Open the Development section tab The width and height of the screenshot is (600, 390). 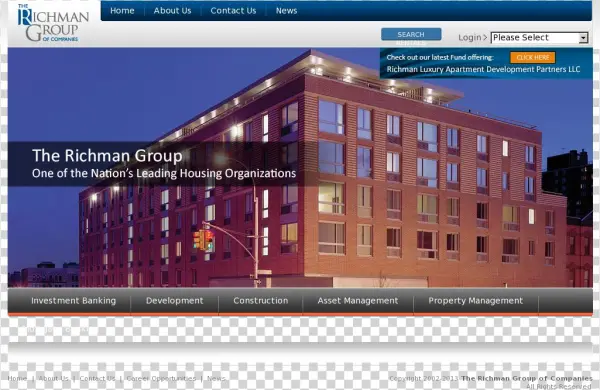coord(174,301)
